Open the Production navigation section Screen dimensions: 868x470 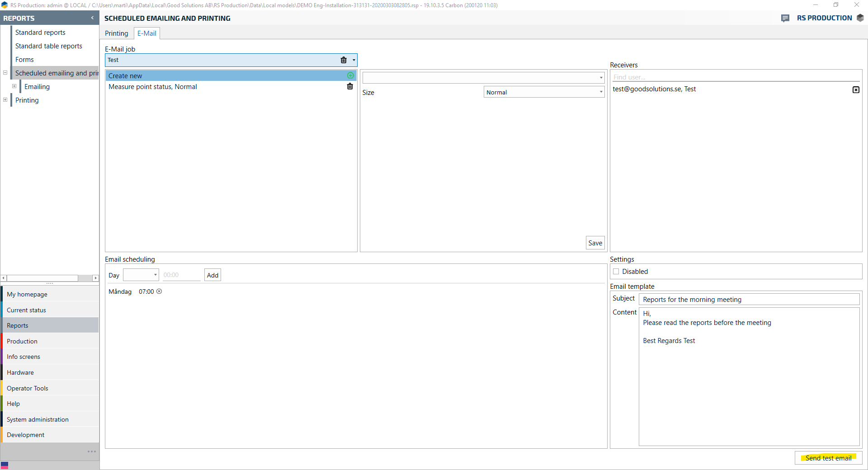[x=22, y=341]
